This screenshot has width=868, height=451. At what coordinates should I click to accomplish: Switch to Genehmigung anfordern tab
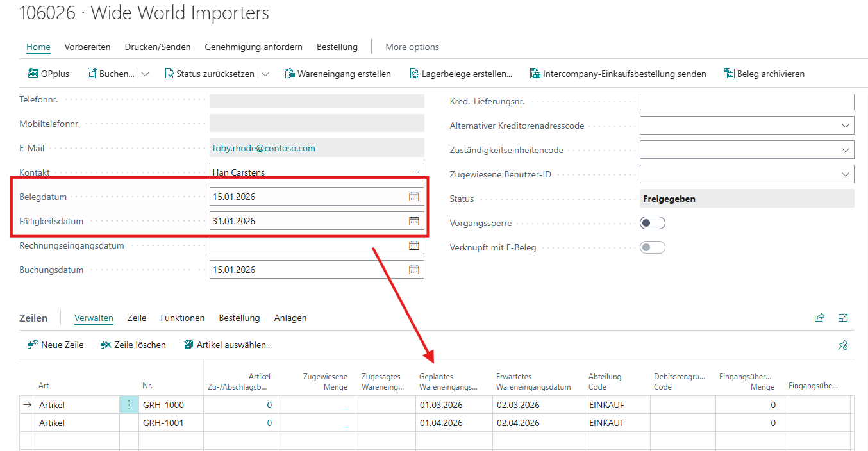[x=253, y=47]
